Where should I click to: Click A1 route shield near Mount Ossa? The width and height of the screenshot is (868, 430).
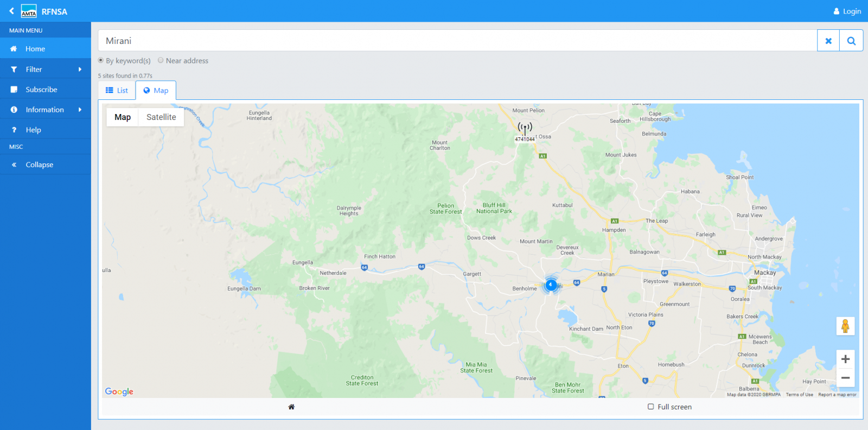point(542,156)
